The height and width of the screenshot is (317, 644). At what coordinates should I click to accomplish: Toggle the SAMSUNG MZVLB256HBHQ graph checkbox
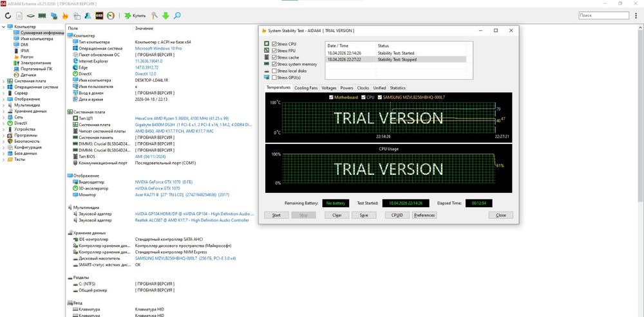pos(379,97)
